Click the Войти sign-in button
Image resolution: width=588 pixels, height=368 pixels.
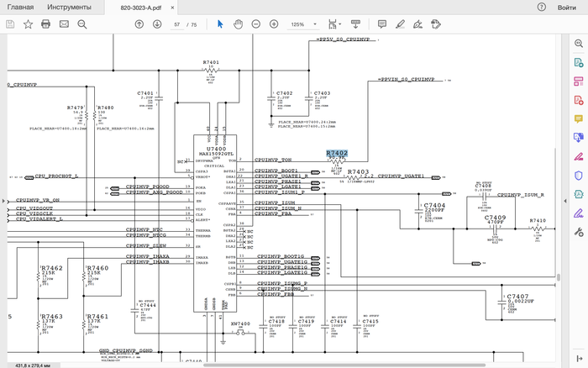tap(566, 7)
